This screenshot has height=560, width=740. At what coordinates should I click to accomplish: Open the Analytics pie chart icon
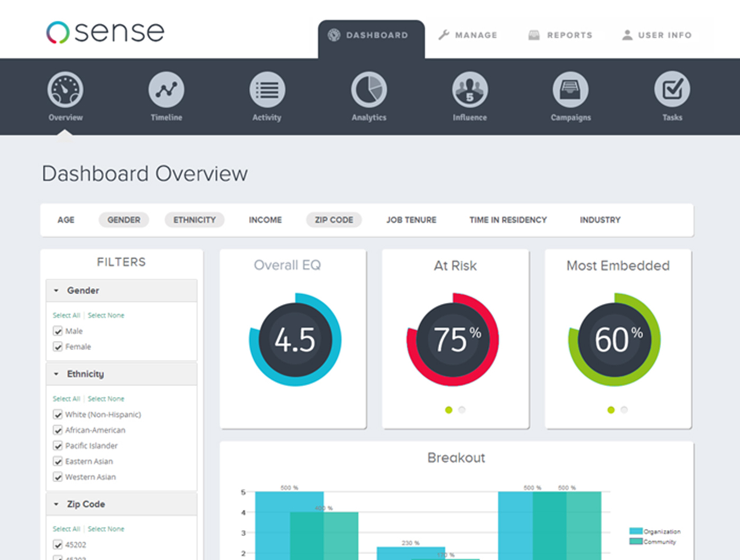[369, 89]
